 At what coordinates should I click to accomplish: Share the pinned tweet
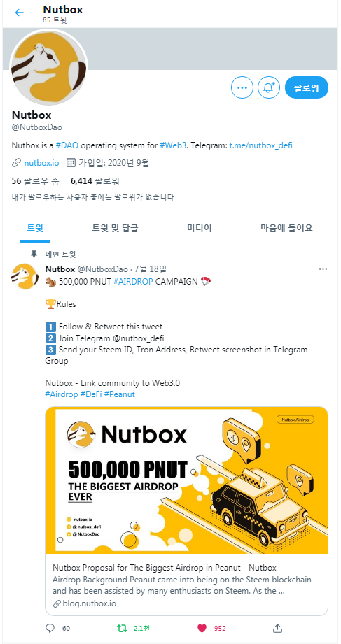click(278, 628)
